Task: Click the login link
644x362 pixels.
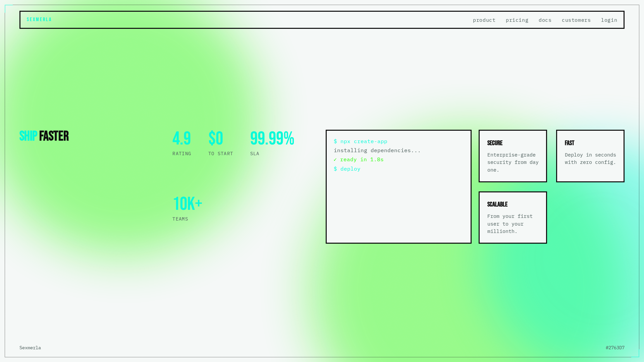Action: pos(609,20)
